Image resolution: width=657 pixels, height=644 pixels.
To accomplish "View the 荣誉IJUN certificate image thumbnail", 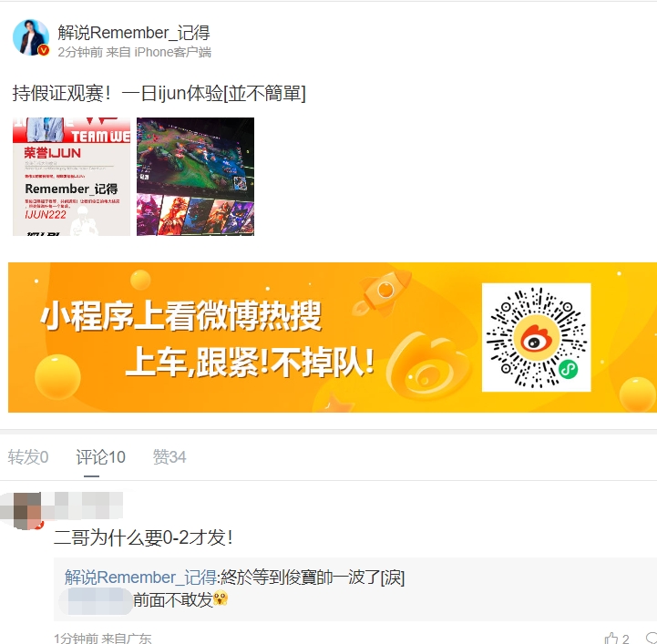I will click(x=72, y=177).
